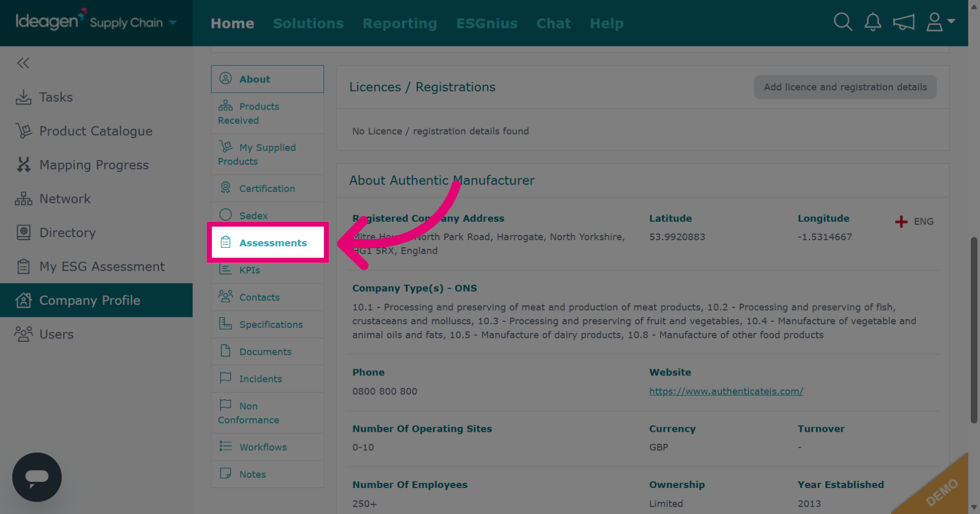Select the About profile tab
The width and height of the screenshot is (980, 514).
(267, 79)
